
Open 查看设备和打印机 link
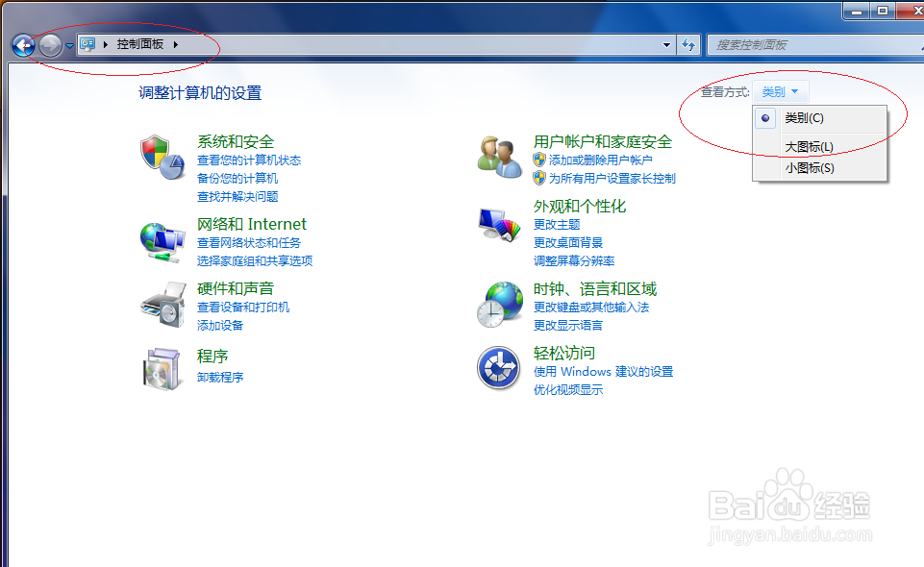click(243, 307)
